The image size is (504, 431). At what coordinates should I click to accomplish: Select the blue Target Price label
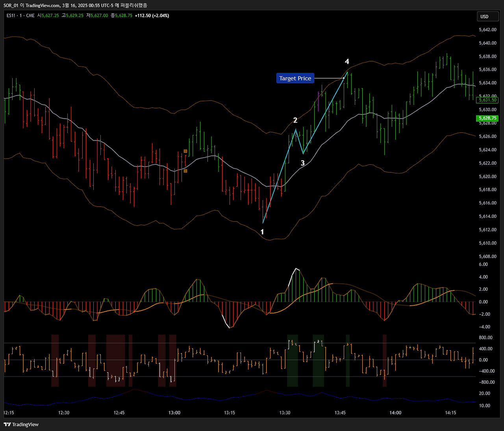(x=295, y=78)
